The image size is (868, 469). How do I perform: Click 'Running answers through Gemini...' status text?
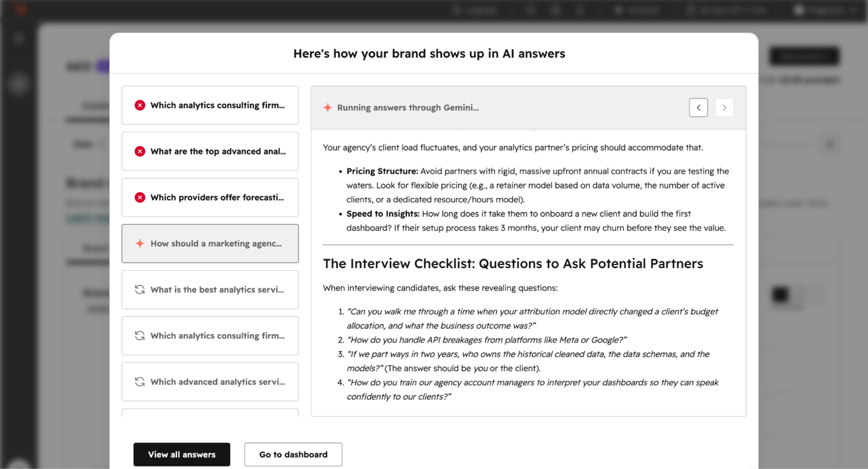tap(408, 108)
